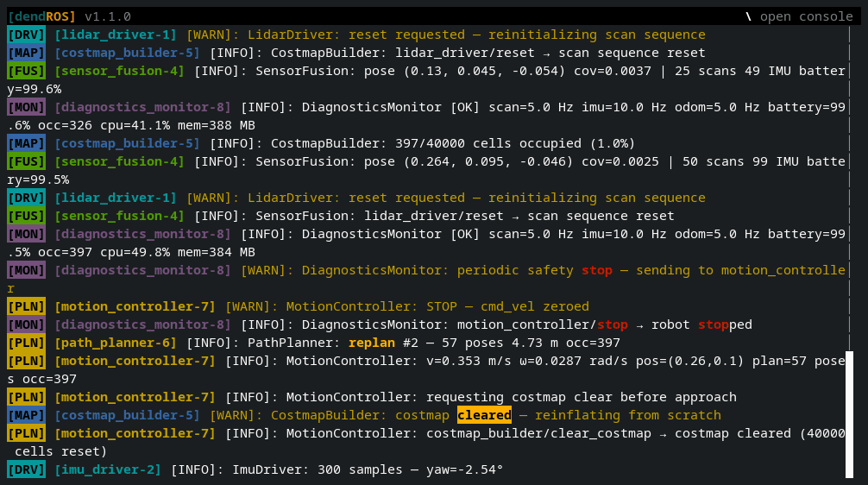868x485 pixels.
Task: Click the dendROS title in the header
Action: click(41, 16)
